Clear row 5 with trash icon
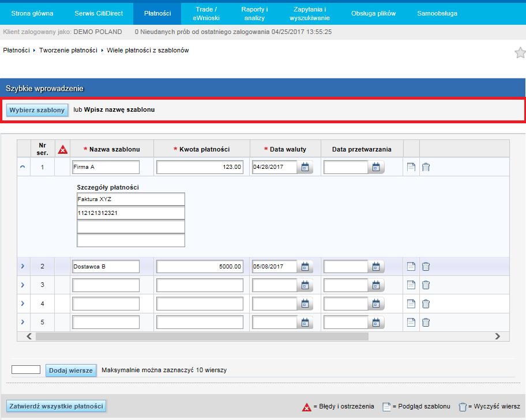526x420 pixels. (x=426, y=322)
